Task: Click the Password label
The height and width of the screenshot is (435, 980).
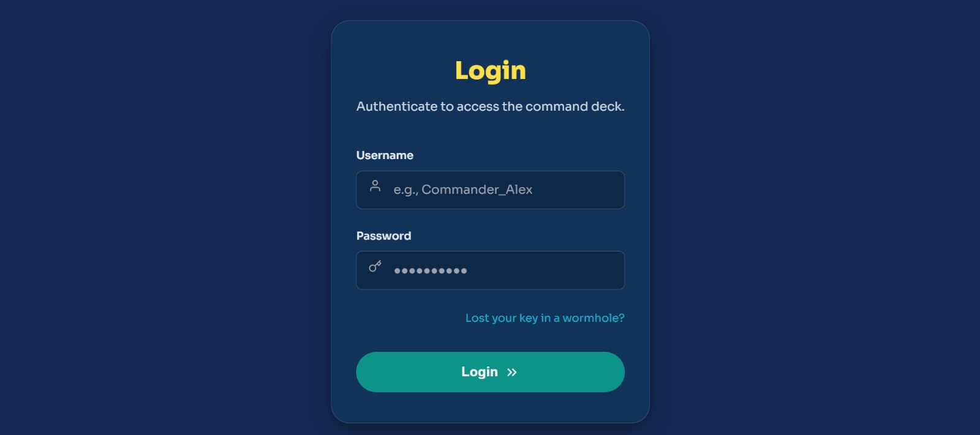Action: coord(383,236)
